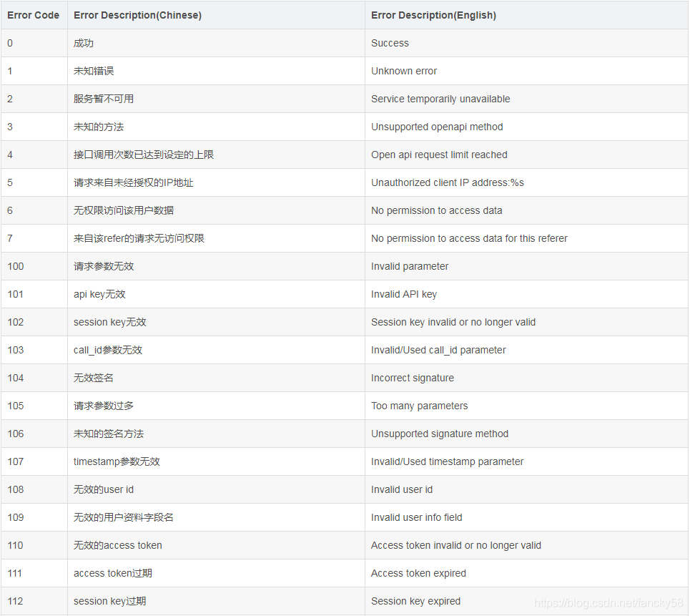This screenshot has width=690, height=616.
Task: Click '请求来自未经授权的IP地址' cell
Action: point(216,182)
